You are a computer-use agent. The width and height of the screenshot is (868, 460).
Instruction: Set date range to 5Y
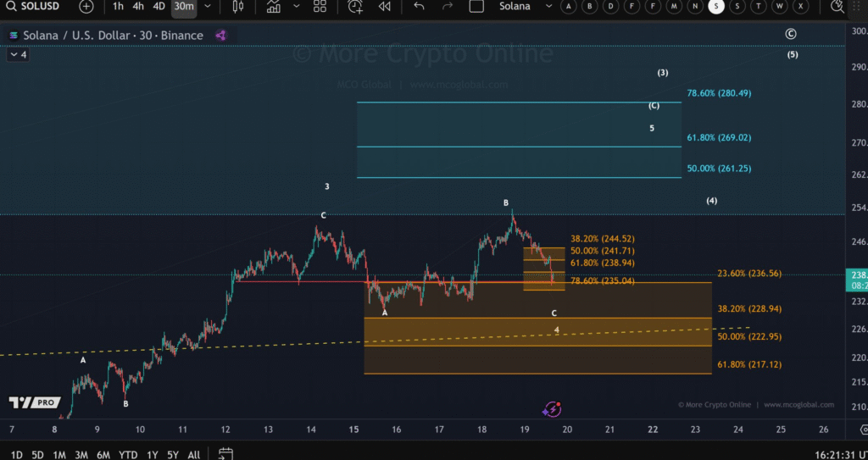click(173, 455)
